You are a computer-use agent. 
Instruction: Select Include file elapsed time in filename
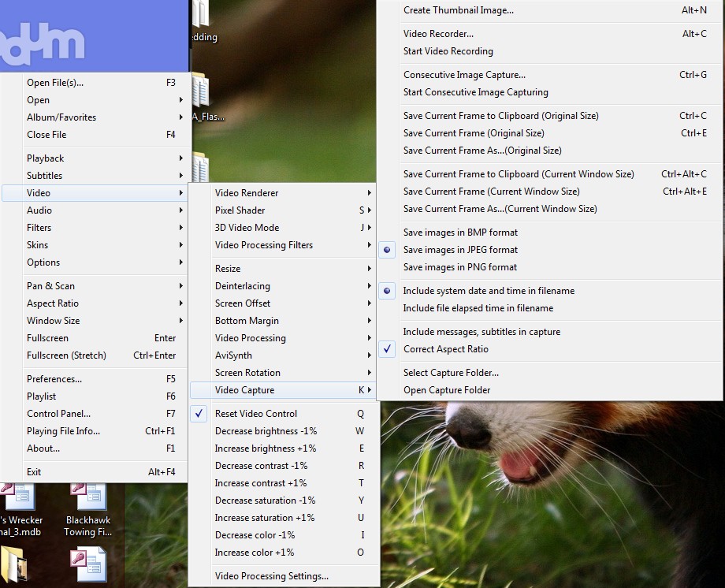[x=550, y=308]
